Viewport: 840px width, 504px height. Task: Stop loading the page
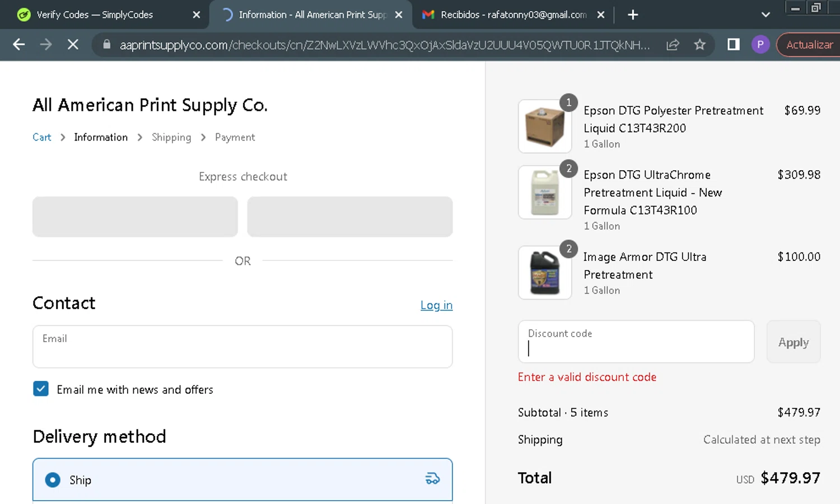[x=73, y=45]
